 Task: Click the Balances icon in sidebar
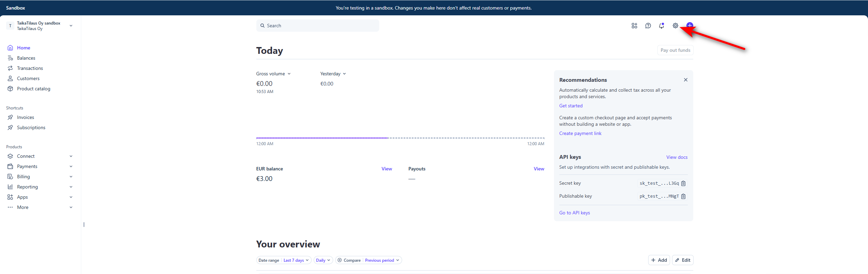click(x=10, y=58)
